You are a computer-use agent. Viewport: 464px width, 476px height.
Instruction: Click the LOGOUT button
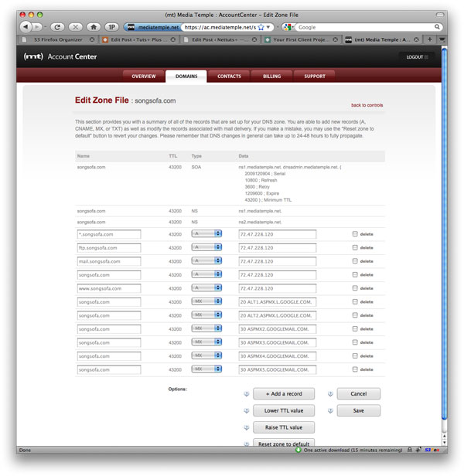point(417,56)
